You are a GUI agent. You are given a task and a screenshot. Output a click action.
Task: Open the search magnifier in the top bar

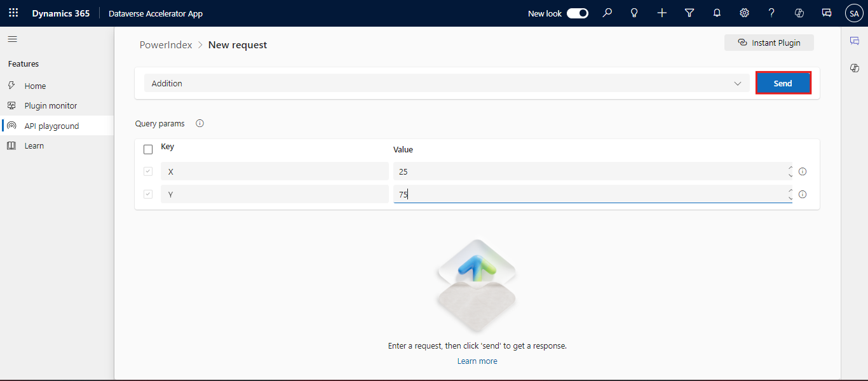[607, 13]
